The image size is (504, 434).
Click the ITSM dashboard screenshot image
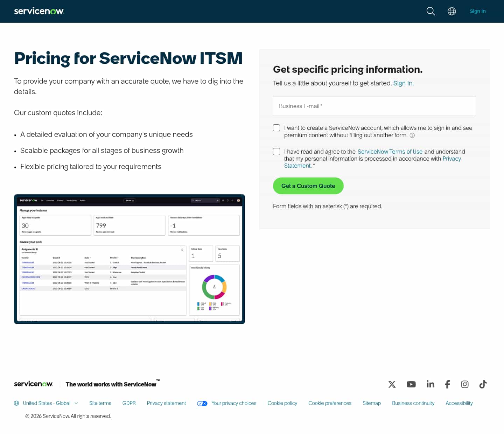pos(129,259)
